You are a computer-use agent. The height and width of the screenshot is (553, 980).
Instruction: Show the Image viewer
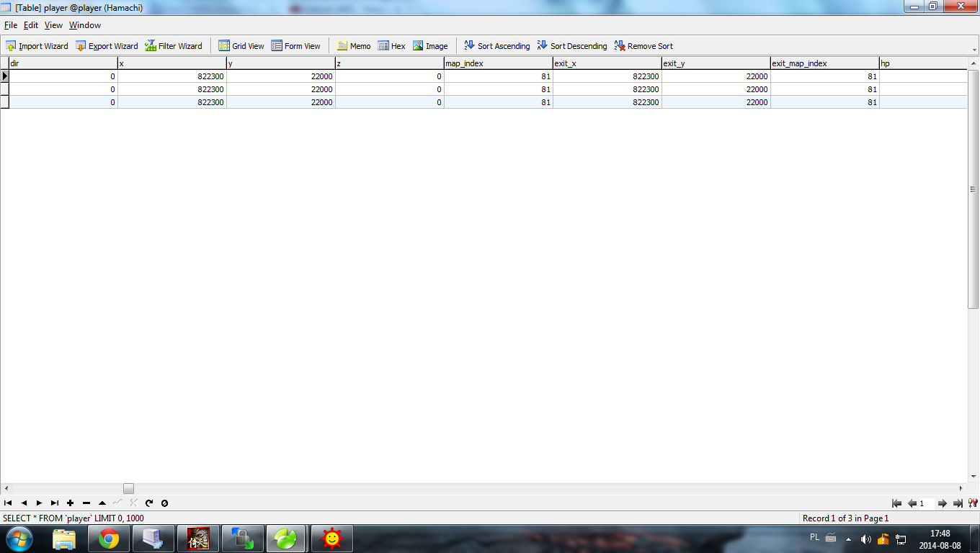[430, 46]
